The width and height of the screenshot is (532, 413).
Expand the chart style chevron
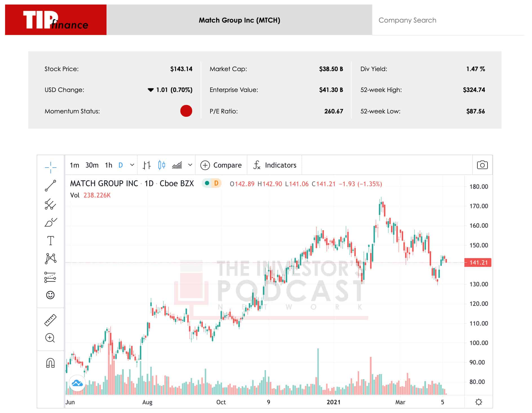click(189, 165)
